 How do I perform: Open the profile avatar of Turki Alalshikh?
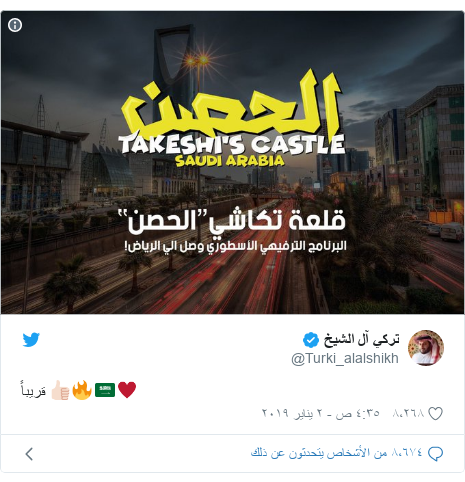(x=426, y=348)
